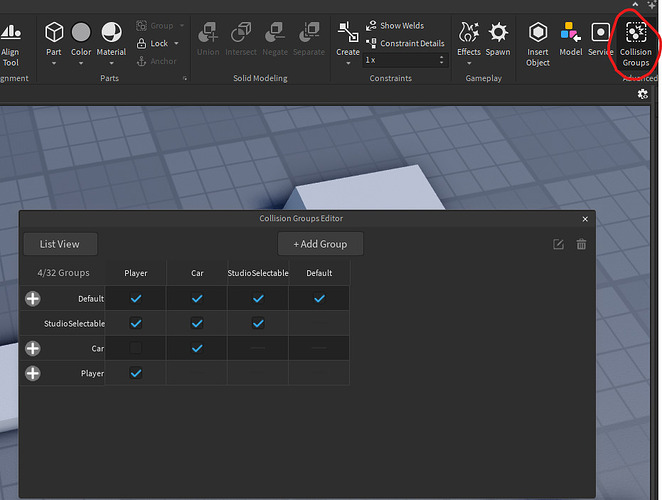Viewport: 662px width, 500px height.
Task: Click the 4/32 Groups counter
Action: (63, 273)
